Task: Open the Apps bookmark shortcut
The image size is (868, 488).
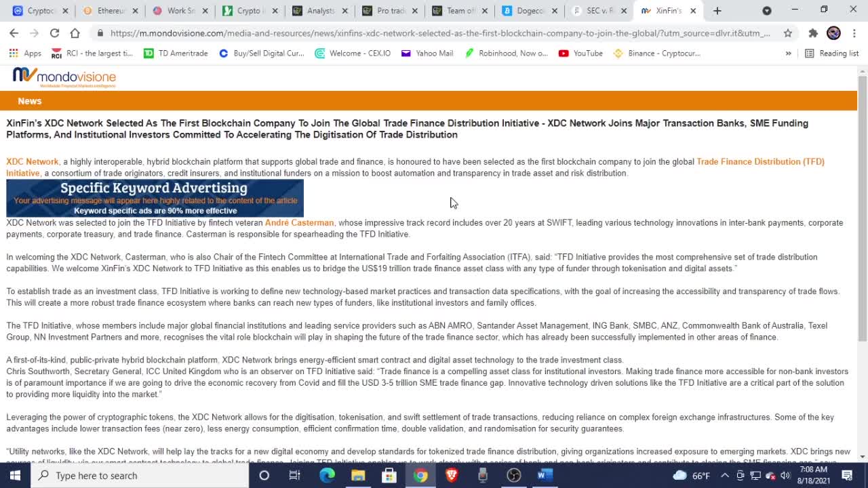Action: [25, 54]
